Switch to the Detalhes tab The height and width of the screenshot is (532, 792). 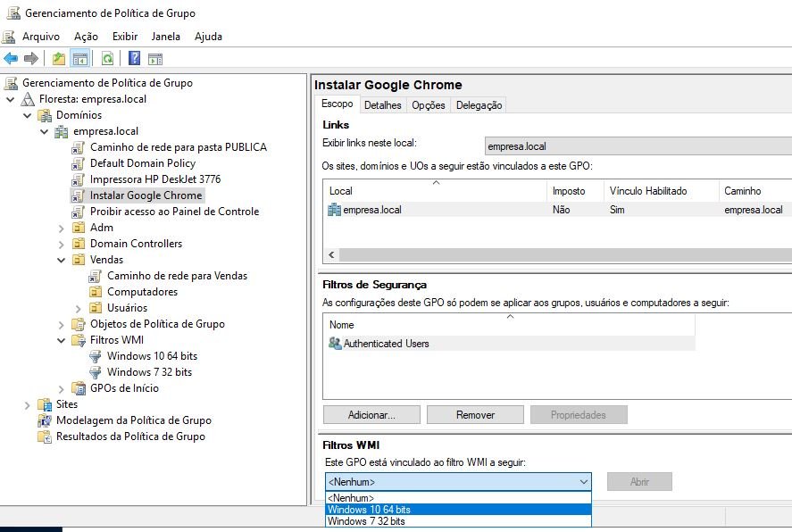point(382,105)
